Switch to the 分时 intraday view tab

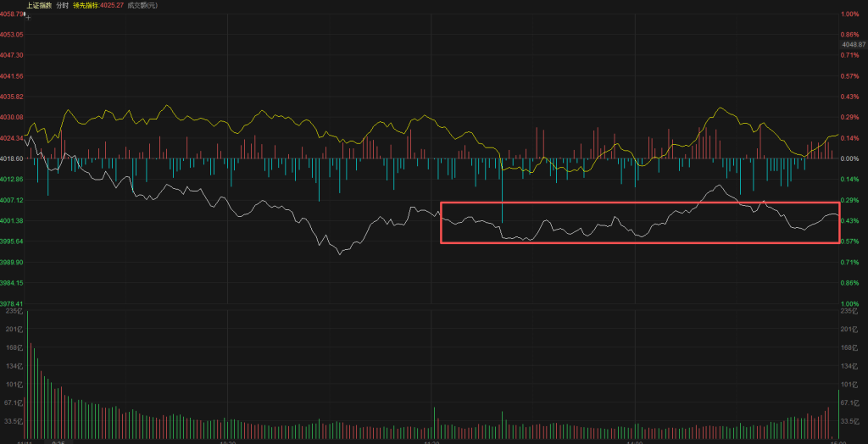point(63,6)
